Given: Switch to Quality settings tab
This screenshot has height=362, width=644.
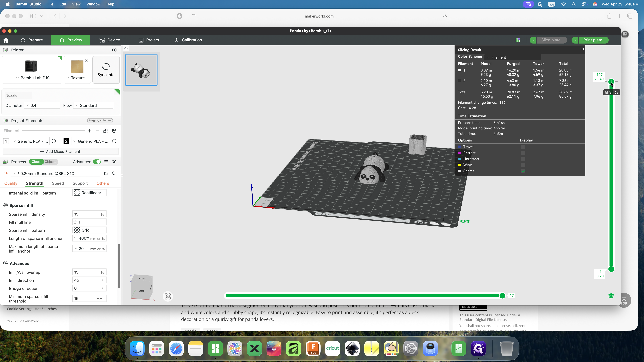Looking at the screenshot, I should [11, 183].
